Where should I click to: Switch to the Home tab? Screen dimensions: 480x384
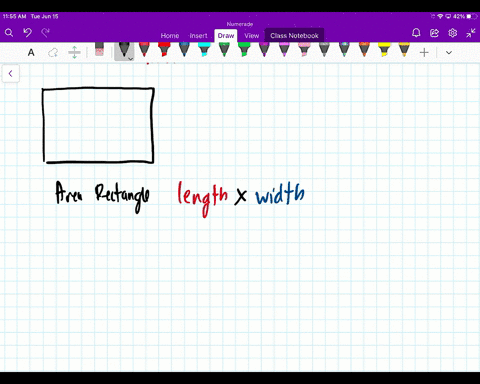[170, 36]
